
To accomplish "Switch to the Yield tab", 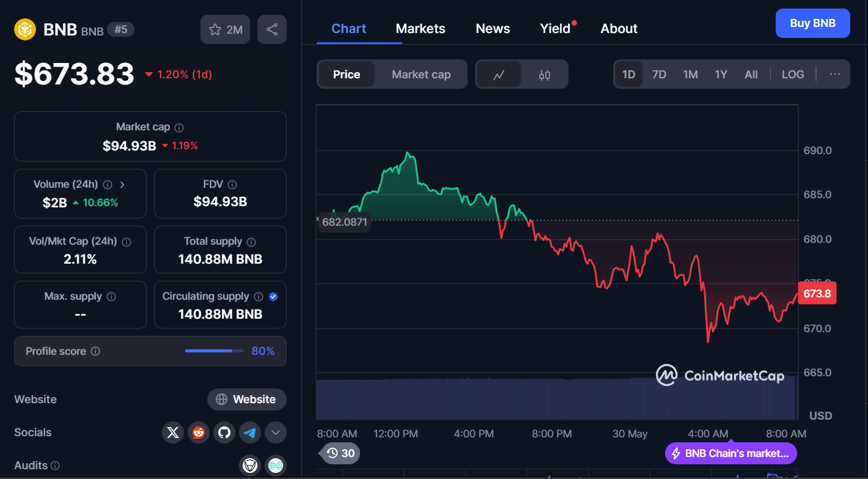I will click(556, 29).
